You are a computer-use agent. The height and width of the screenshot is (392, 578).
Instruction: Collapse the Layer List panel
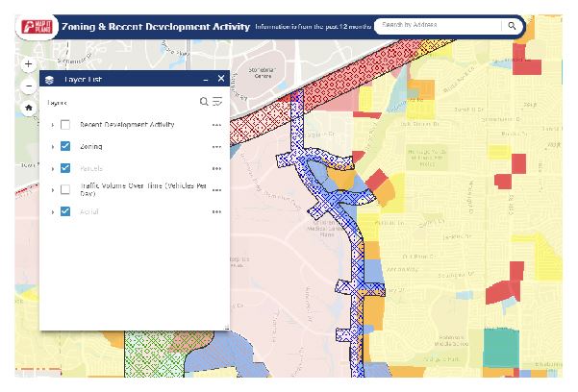pos(206,79)
